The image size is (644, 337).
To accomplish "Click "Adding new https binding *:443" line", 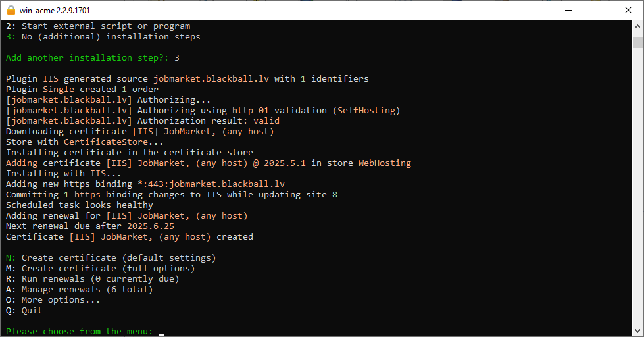I will pos(145,184).
